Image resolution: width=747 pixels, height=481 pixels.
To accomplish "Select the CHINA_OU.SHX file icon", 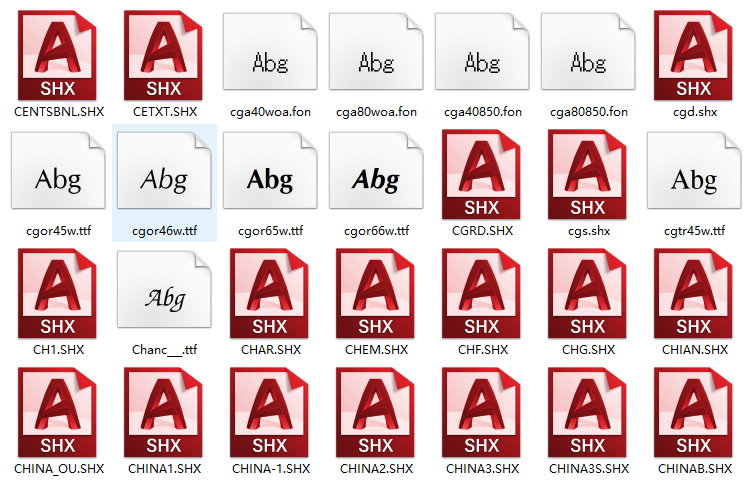I will pos(58,412).
